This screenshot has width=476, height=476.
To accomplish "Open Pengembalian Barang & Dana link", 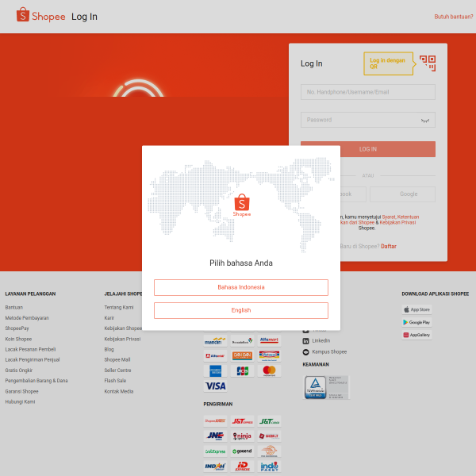I will [x=36, y=381].
